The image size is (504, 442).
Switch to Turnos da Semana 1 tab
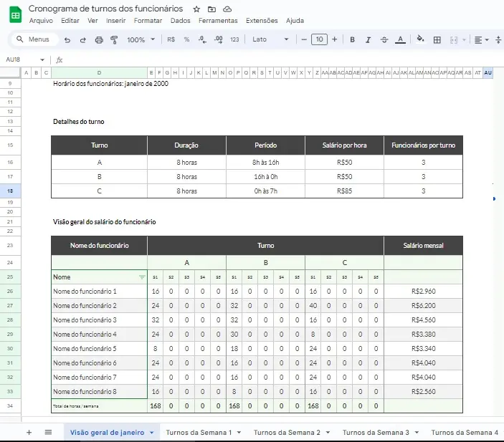click(199, 433)
